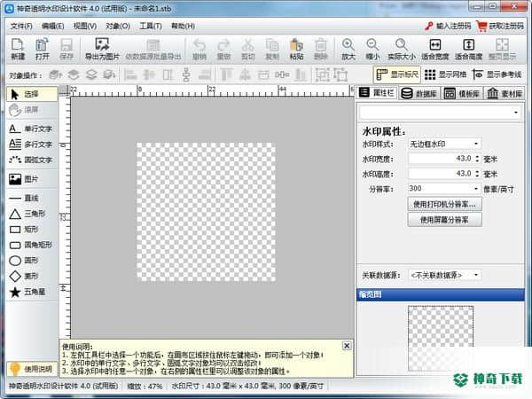
Task: Click the 新建 (New) toolbar icon
Action: (18, 49)
